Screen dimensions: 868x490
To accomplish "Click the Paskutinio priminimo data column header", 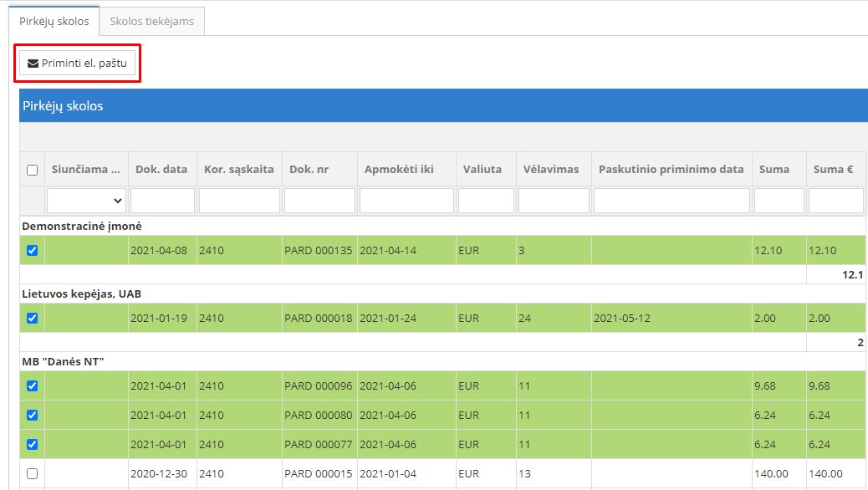I will point(671,169).
